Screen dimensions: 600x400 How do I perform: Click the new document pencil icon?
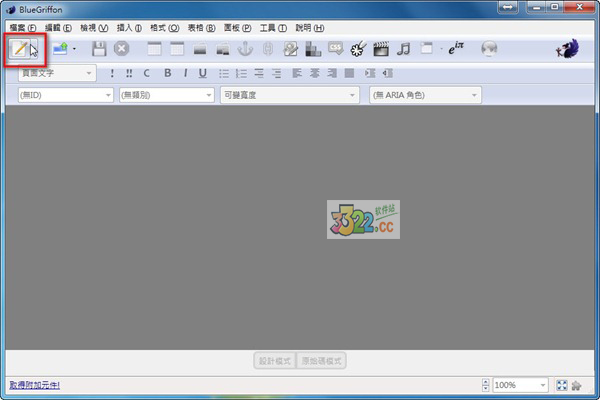(19, 48)
